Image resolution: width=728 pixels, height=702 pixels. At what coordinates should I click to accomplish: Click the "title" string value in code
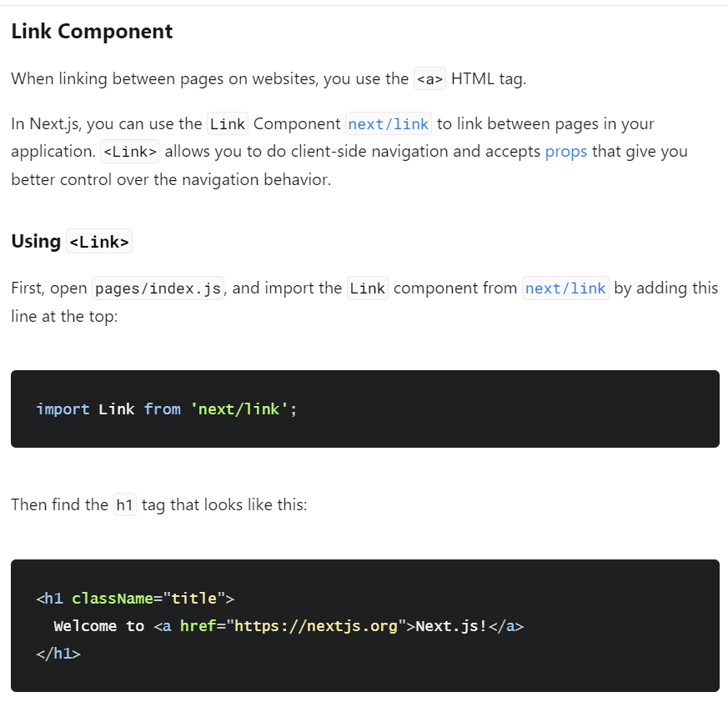[194, 599]
